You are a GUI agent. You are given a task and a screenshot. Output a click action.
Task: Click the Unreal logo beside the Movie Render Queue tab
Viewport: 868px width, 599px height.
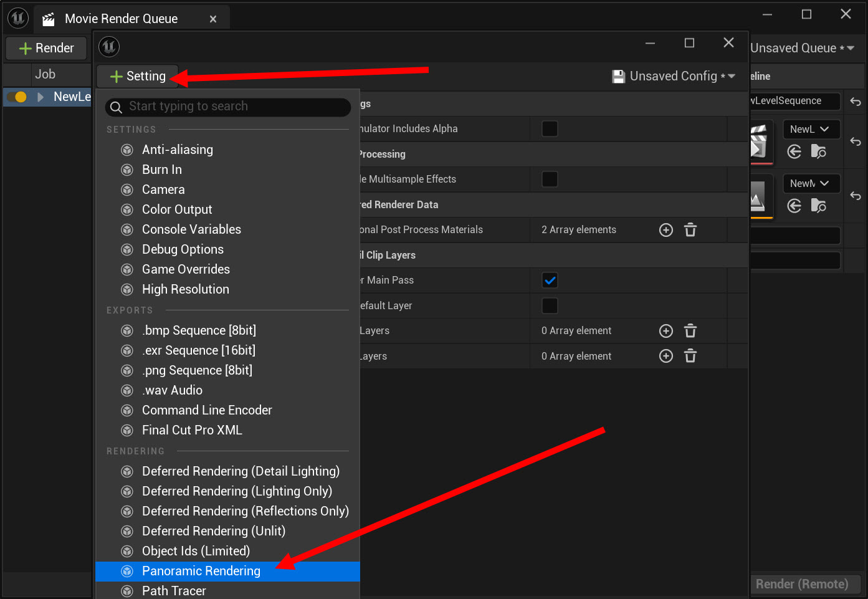tap(18, 19)
